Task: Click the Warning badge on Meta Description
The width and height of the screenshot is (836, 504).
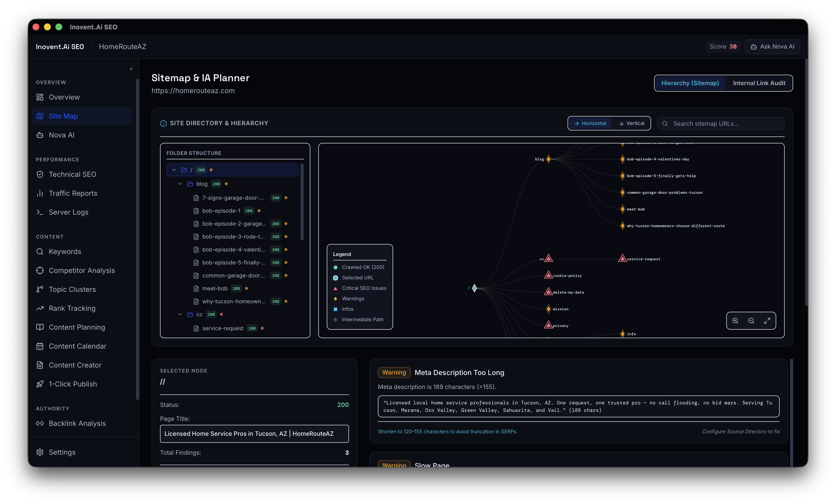Action: [x=394, y=373]
